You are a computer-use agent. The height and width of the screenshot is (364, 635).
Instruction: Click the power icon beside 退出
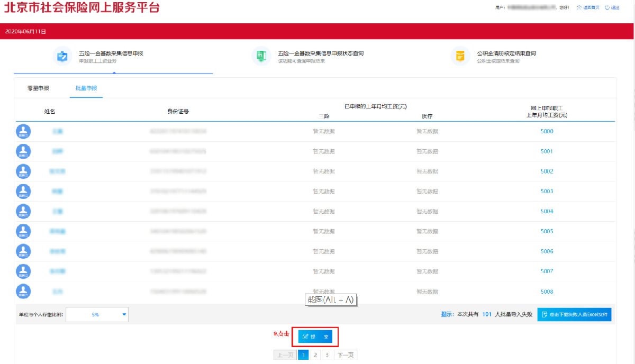pos(607,8)
